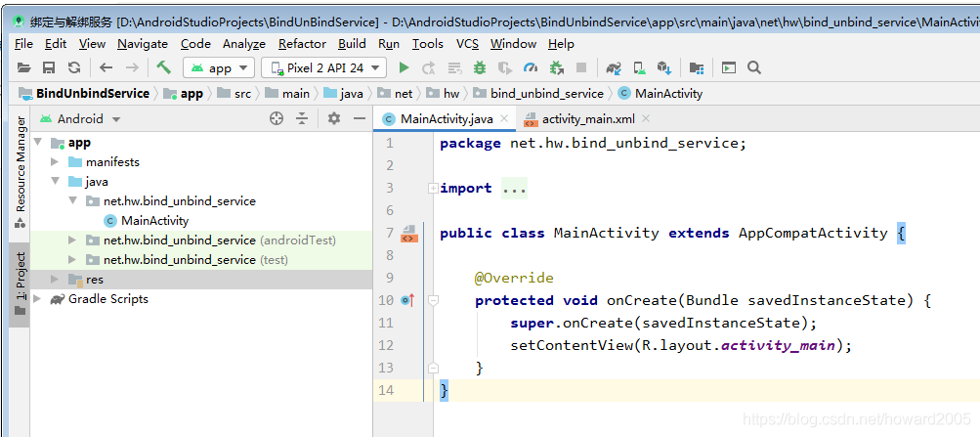Click the Run with Coverage shield icon
Screen dimensions: 980x437
(505, 67)
